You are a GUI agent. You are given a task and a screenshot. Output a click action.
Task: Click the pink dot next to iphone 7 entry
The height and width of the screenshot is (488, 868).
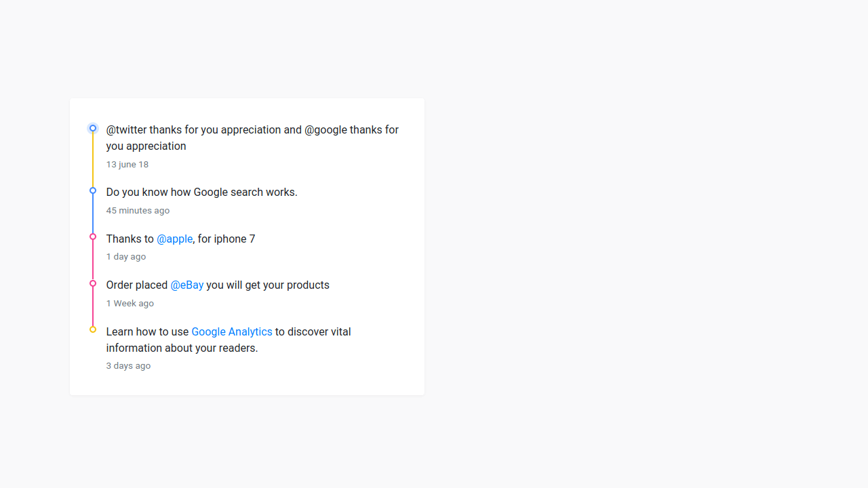[93, 237]
